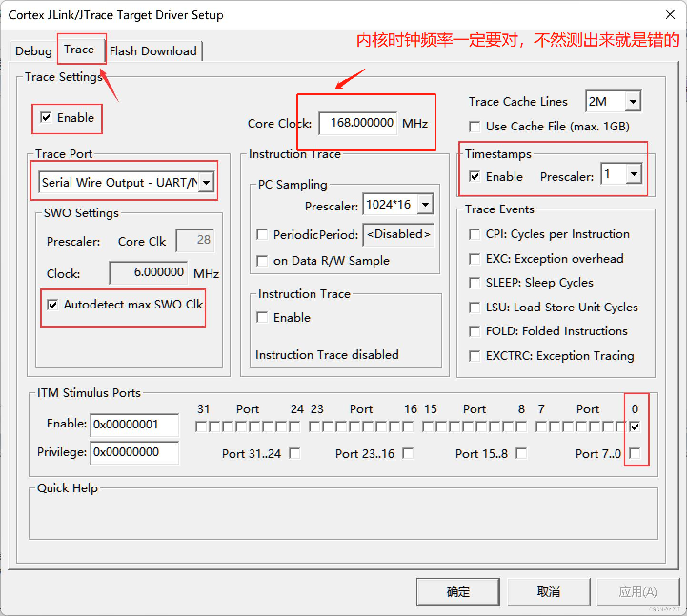
Task: Check EXC: Exception overhead
Action: click(x=475, y=259)
